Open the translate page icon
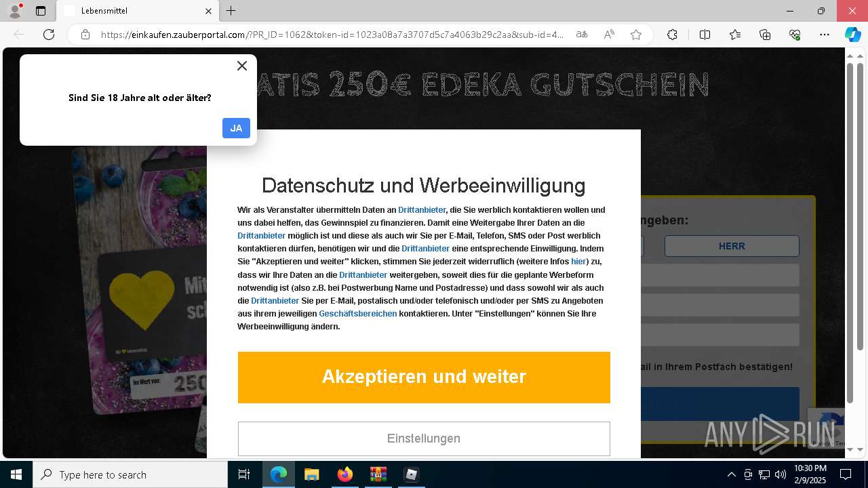 click(x=582, y=35)
